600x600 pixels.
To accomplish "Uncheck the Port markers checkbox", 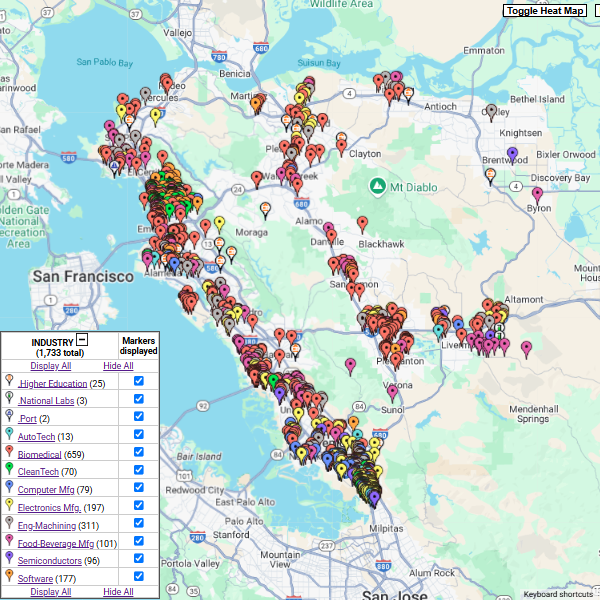I will 139,416.
